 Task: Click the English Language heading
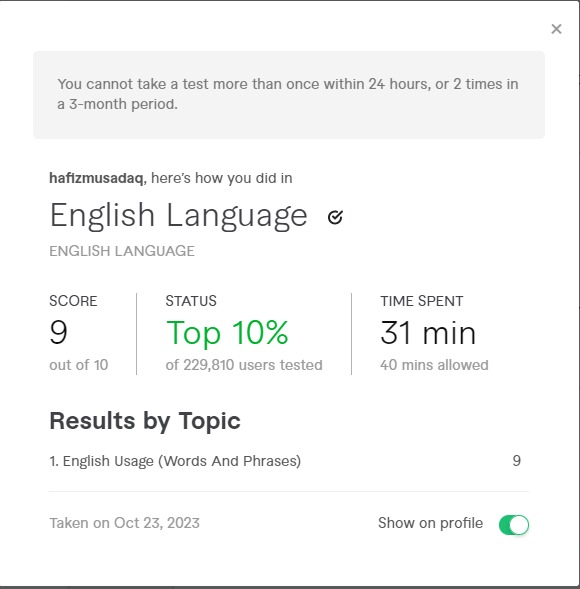(179, 216)
